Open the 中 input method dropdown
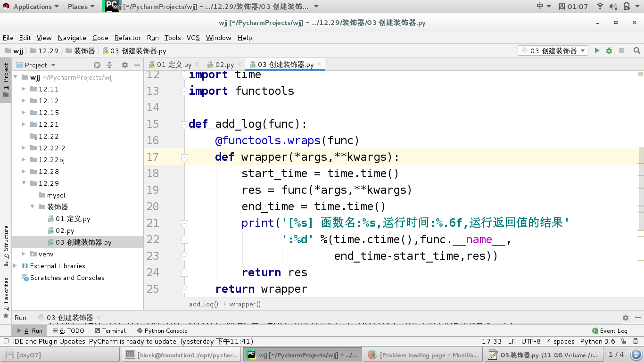 coord(544,6)
